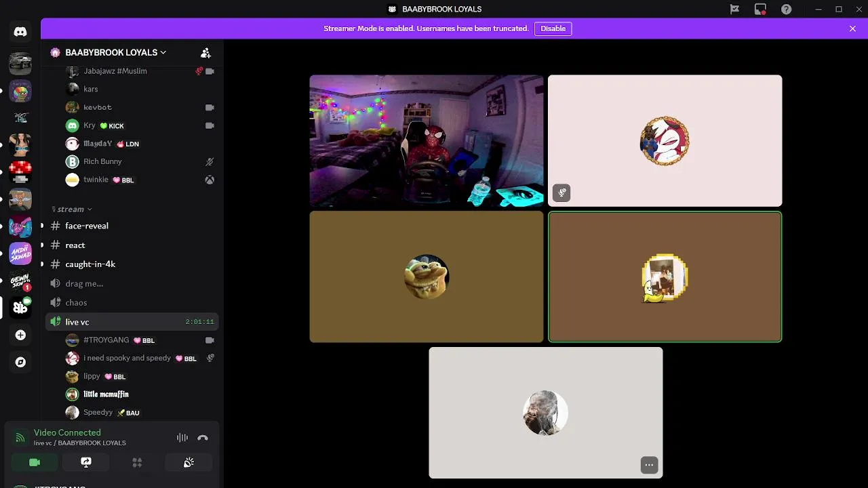Open the inbox flag icon in title bar
Image resolution: width=868 pixels, height=488 pixels.
pos(734,9)
